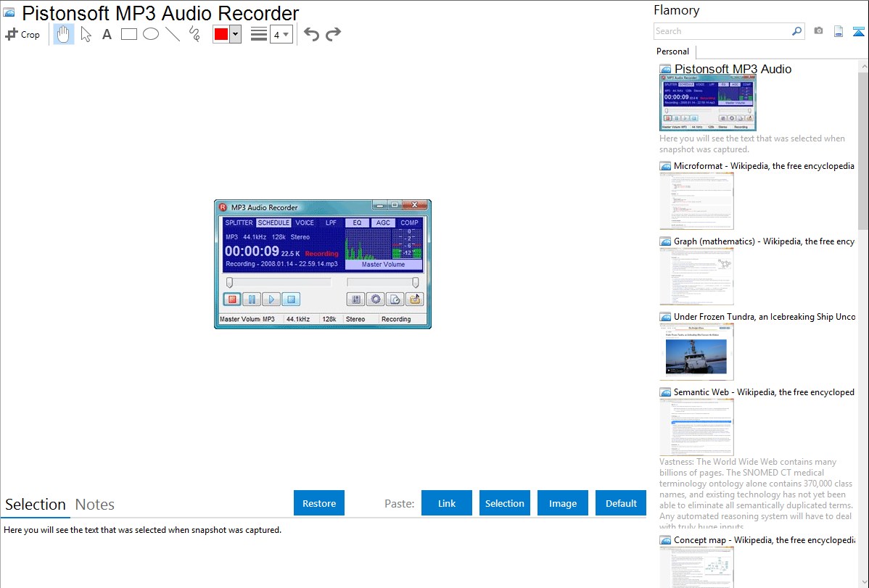The width and height of the screenshot is (869, 588).
Task: Open the Pistonsoft MP3 Audio snapshot thumbnail
Action: [708, 102]
